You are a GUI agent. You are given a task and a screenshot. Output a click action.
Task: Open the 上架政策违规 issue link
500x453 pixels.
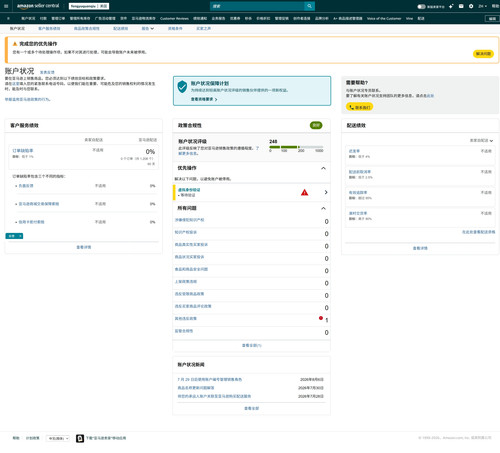(186, 281)
